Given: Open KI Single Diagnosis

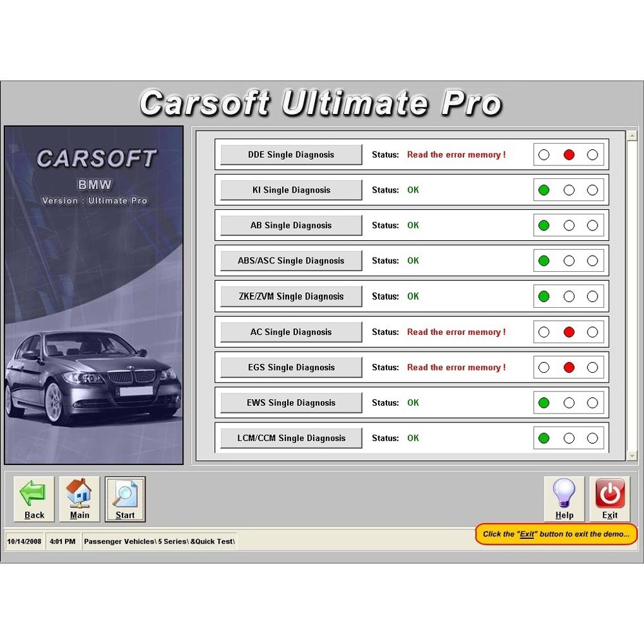Looking at the screenshot, I should pyautogui.click(x=291, y=190).
